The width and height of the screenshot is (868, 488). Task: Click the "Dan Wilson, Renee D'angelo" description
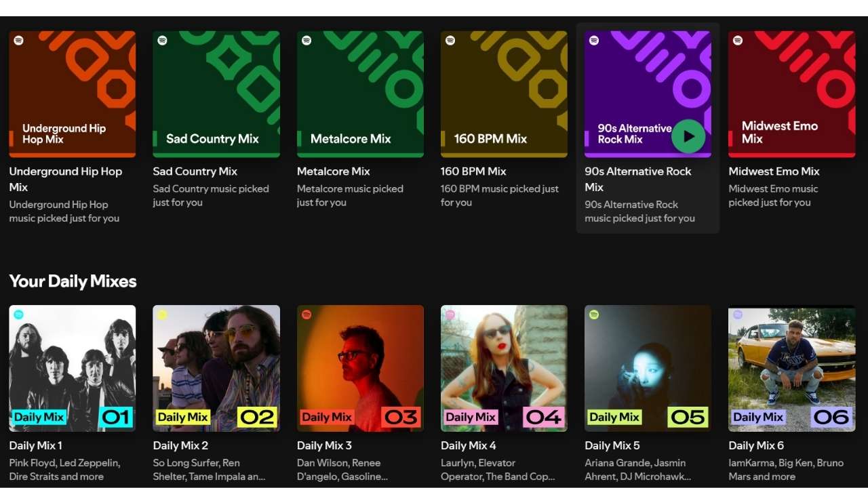pyautogui.click(x=342, y=470)
